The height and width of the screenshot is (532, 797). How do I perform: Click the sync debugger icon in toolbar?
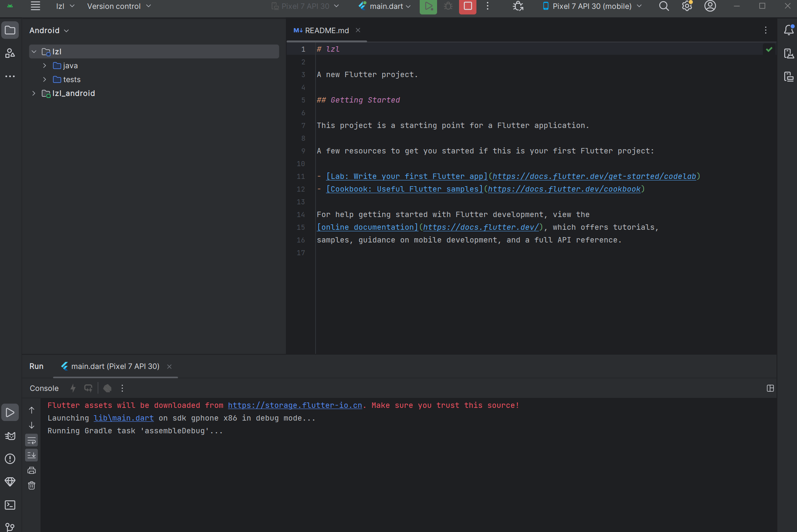[x=518, y=6]
